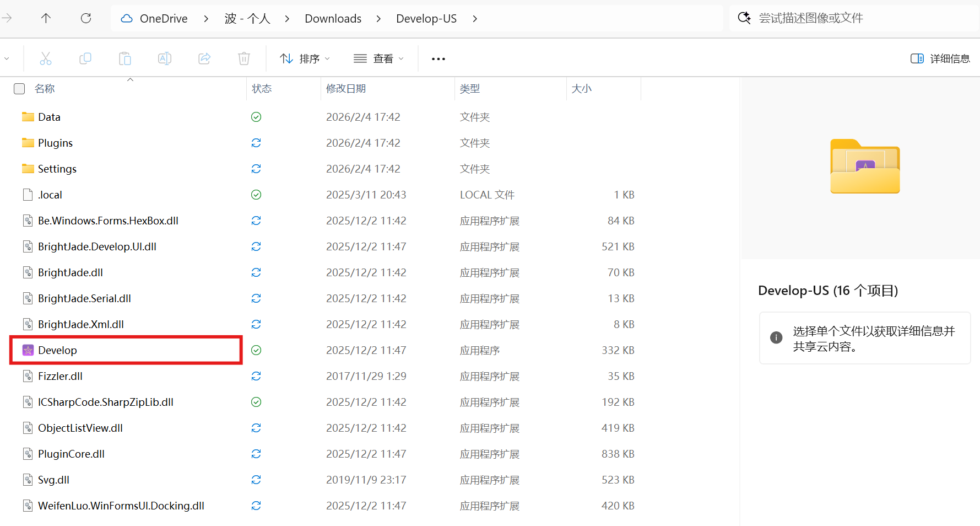Open the 查看 view dropdown
Image resolution: width=980 pixels, height=526 pixels.
coord(378,58)
